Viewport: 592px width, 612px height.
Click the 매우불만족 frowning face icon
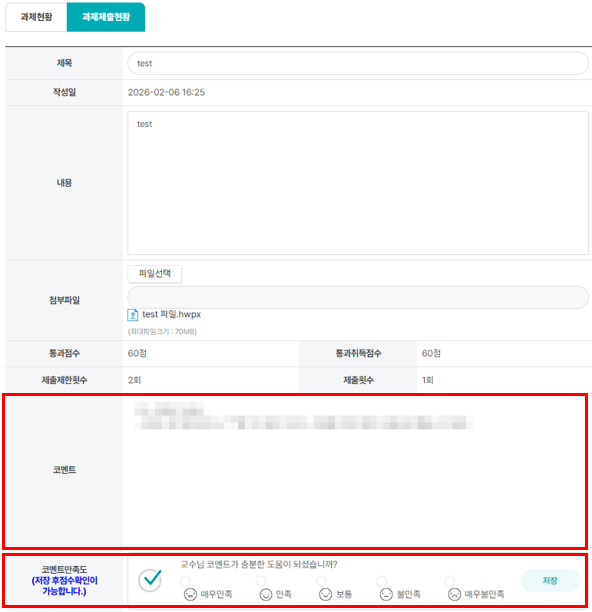[454, 594]
